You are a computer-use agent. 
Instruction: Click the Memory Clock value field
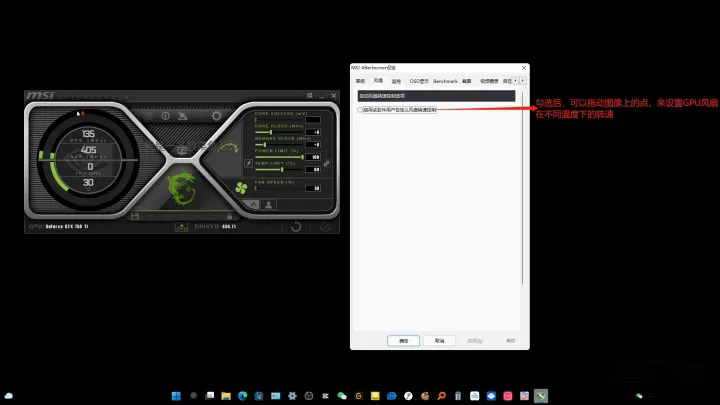click(313, 145)
